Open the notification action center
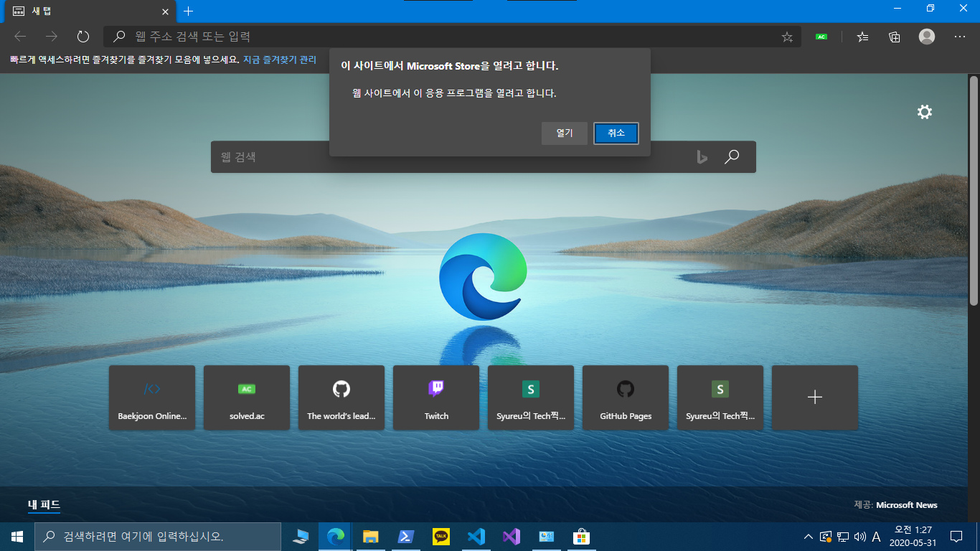Viewport: 980px width, 551px height. click(956, 536)
